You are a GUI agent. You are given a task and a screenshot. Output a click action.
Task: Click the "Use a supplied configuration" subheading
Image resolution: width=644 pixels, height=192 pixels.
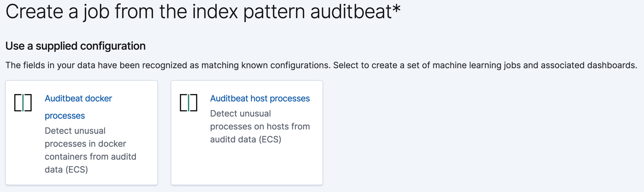(x=75, y=46)
